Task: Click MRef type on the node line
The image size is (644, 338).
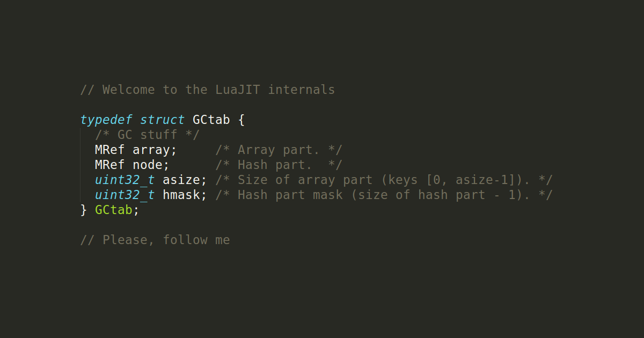Action: (110, 165)
